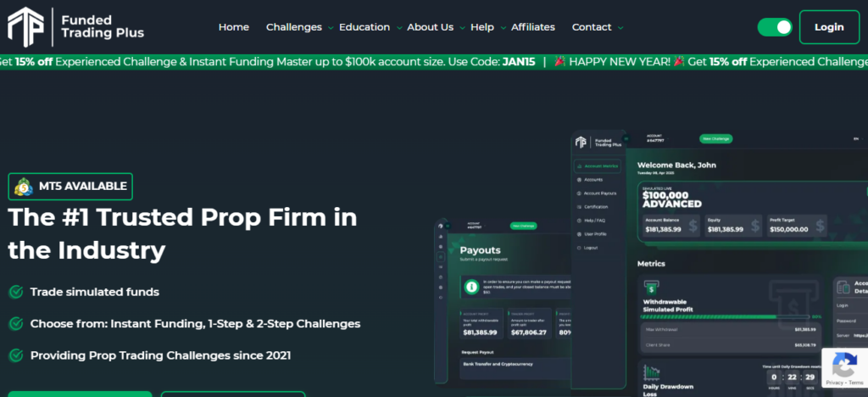
Task: Click the Funded Trading Plus logo
Action: [x=75, y=27]
